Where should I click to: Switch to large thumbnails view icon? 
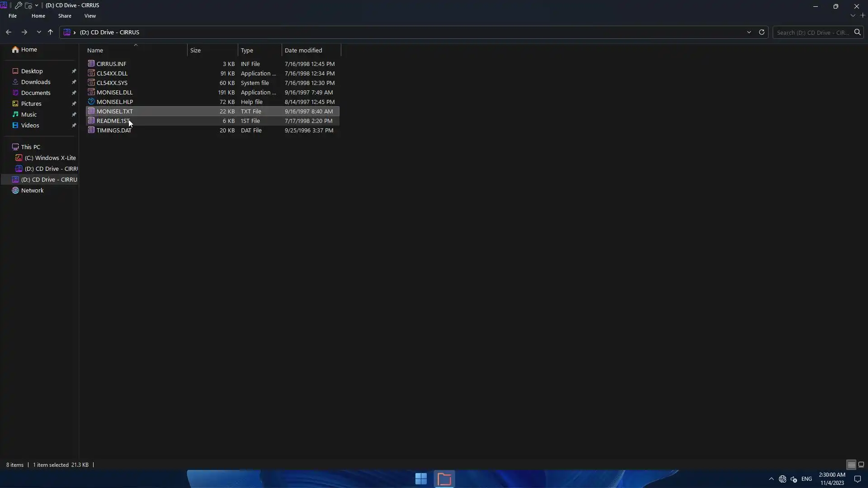[861, 465]
